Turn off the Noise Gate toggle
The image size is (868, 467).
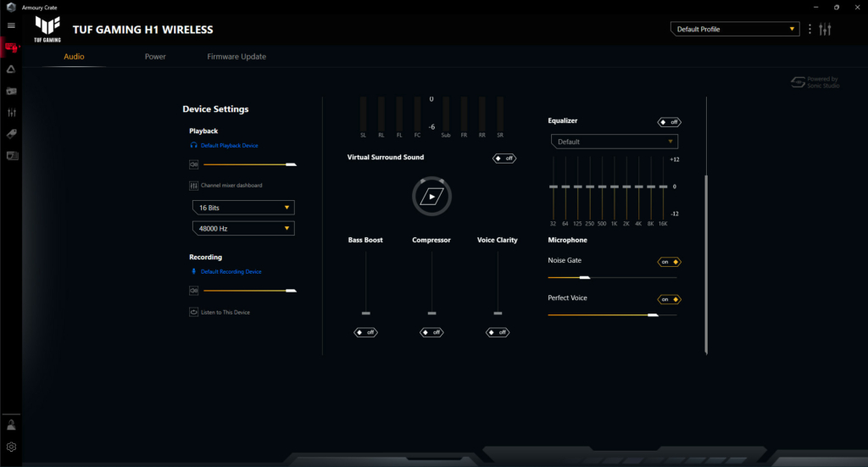[x=670, y=262]
